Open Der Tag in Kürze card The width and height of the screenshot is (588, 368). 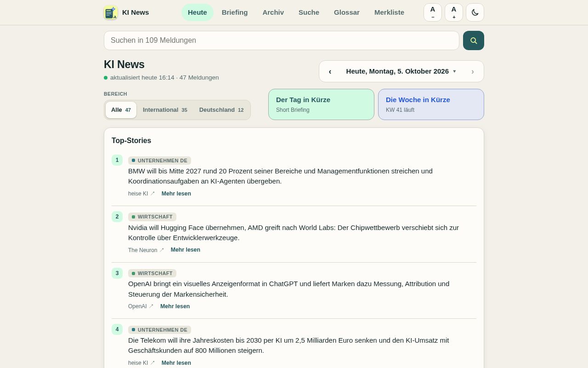(x=321, y=104)
